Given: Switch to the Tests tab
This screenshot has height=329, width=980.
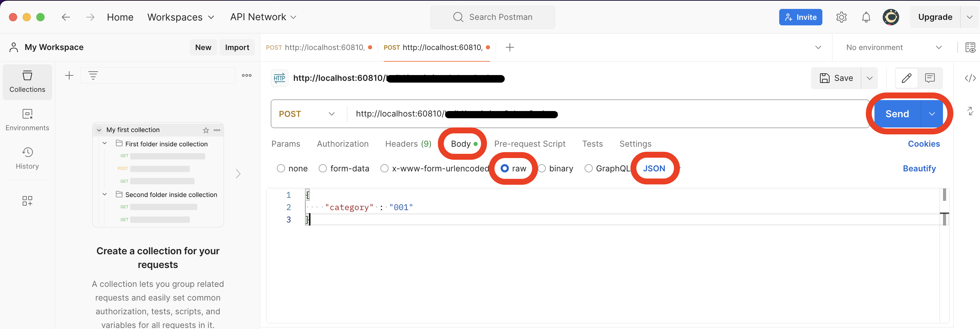Looking at the screenshot, I should (x=592, y=144).
